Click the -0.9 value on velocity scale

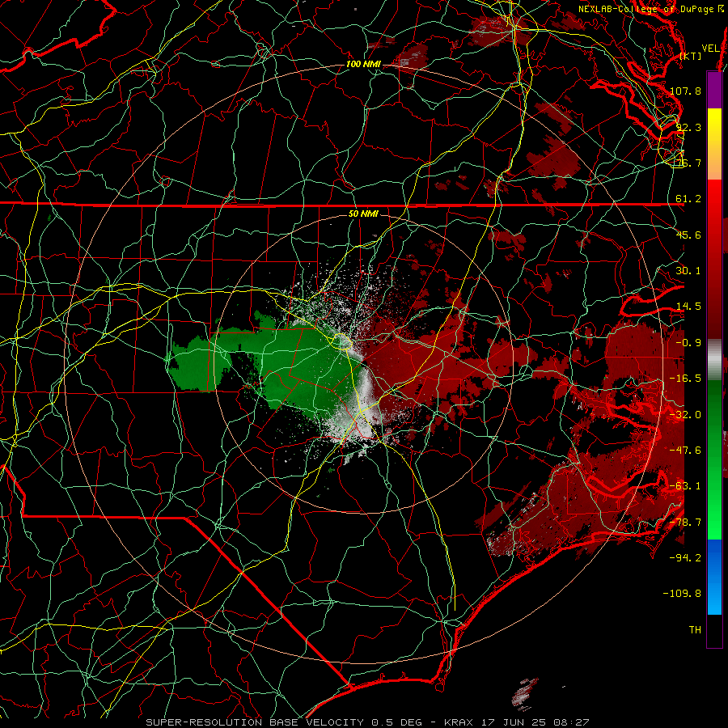click(688, 343)
